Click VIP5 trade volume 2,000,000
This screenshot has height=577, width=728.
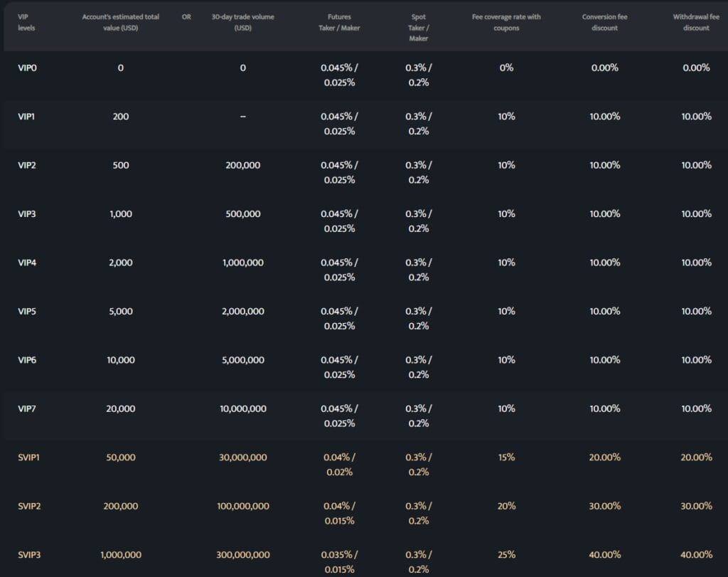click(243, 312)
